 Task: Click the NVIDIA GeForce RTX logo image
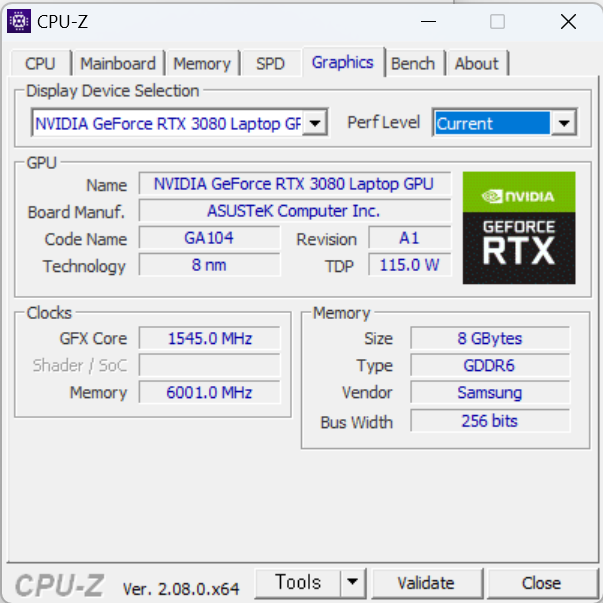coord(519,228)
